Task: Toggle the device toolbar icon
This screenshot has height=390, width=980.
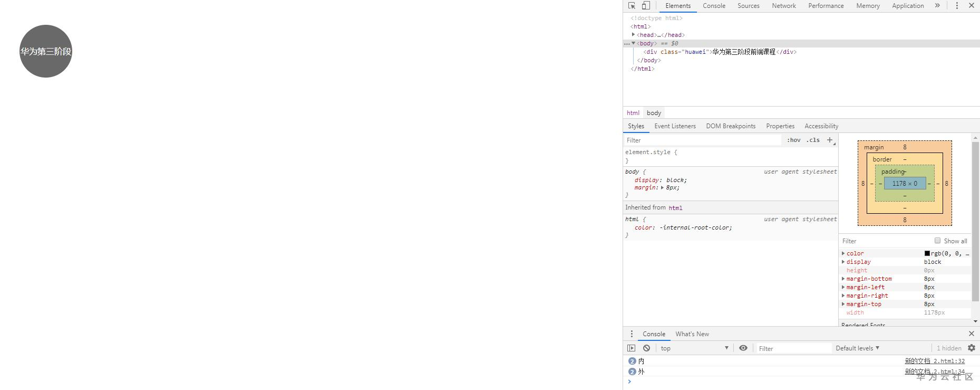Action: [646, 6]
